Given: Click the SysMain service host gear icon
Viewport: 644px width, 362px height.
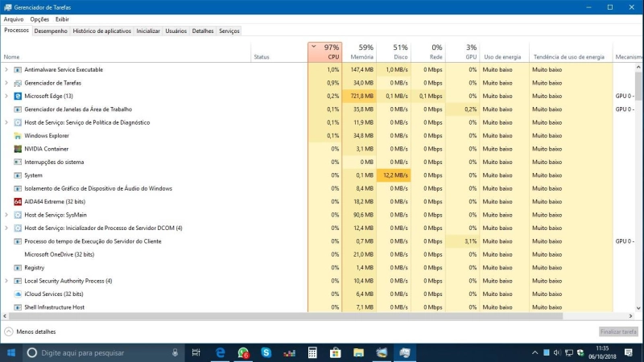Looking at the screenshot, I should 18,215.
